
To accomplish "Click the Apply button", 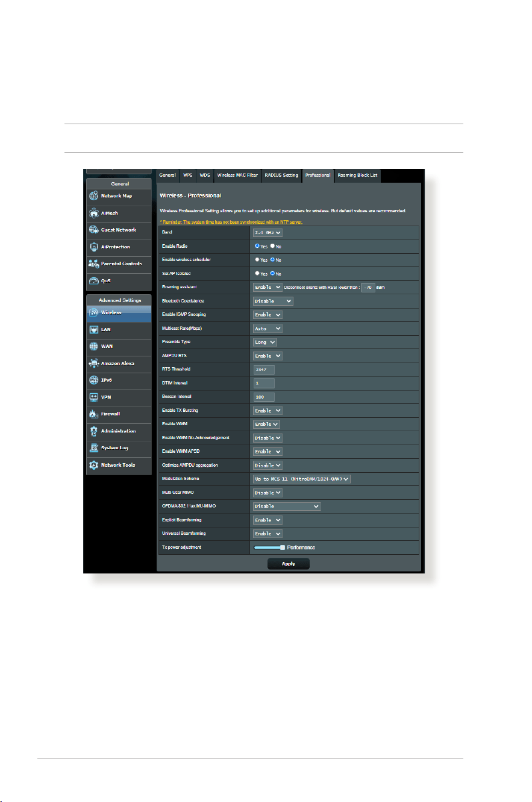I will pos(289,564).
